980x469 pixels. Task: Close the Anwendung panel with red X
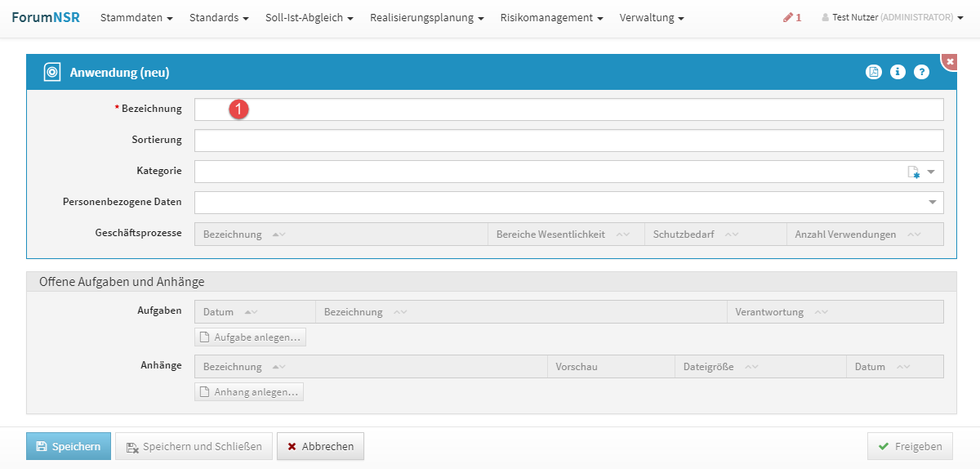950,61
